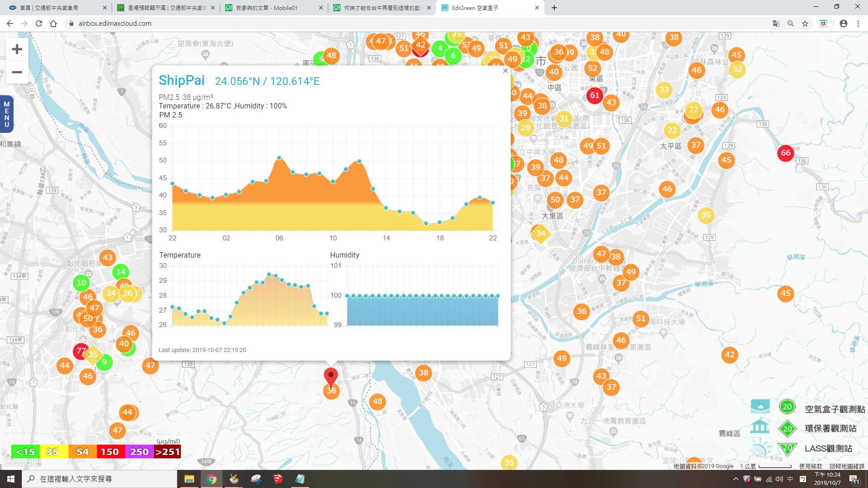Select the yellow 35 sensor at map bottom

click(x=509, y=462)
